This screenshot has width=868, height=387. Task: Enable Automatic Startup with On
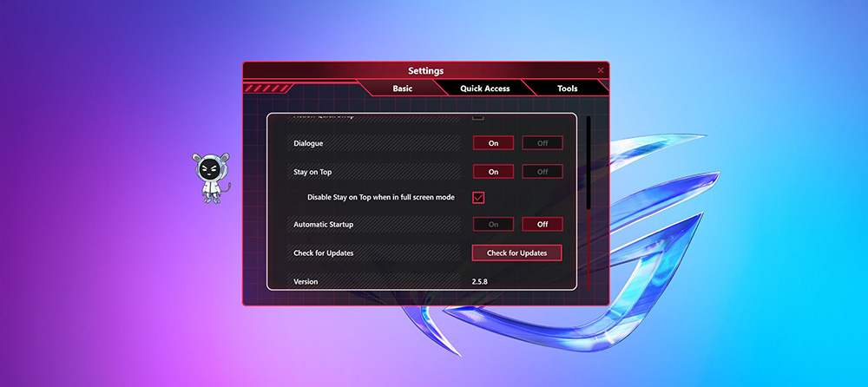point(493,224)
